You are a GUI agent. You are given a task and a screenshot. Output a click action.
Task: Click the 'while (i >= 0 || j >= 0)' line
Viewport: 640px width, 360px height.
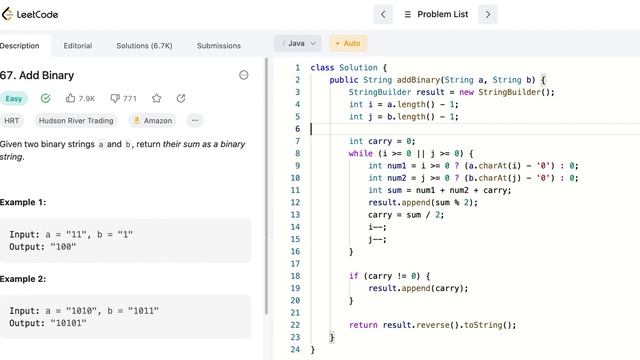(411, 153)
